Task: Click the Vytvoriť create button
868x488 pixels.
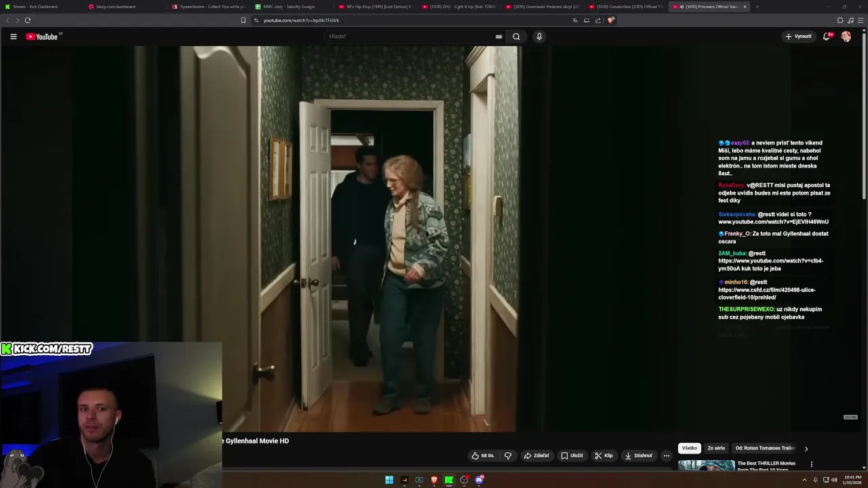Action: (x=798, y=37)
